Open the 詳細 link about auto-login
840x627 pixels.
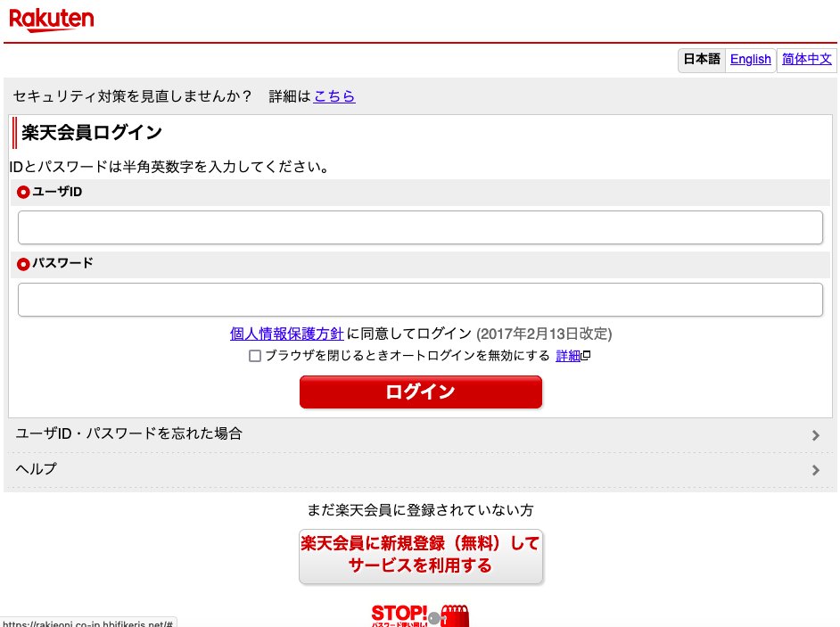point(568,356)
